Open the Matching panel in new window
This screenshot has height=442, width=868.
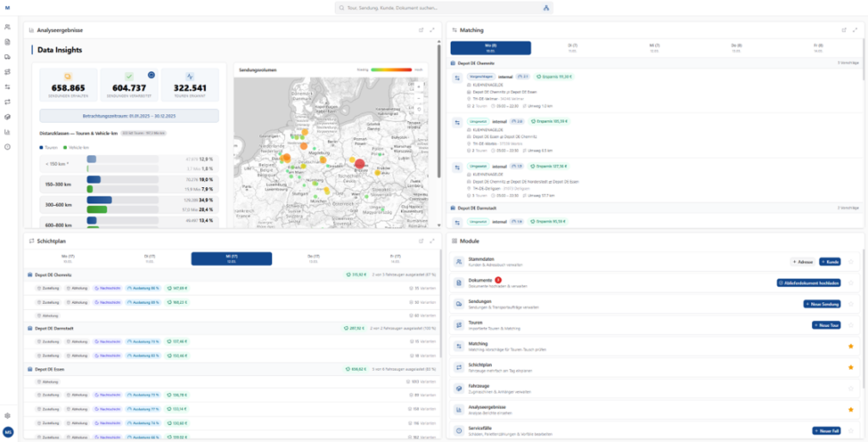click(x=844, y=30)
